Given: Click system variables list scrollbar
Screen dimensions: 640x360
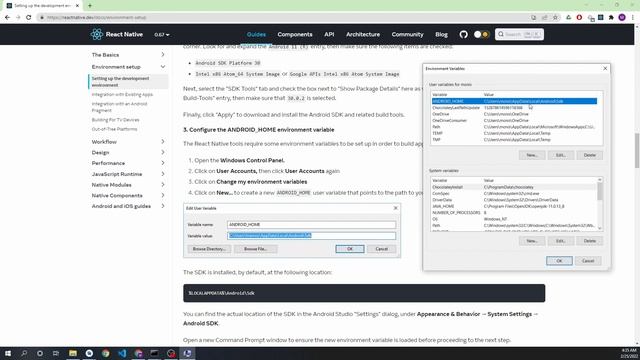Looking at the screenshot, I should point(600,191).
